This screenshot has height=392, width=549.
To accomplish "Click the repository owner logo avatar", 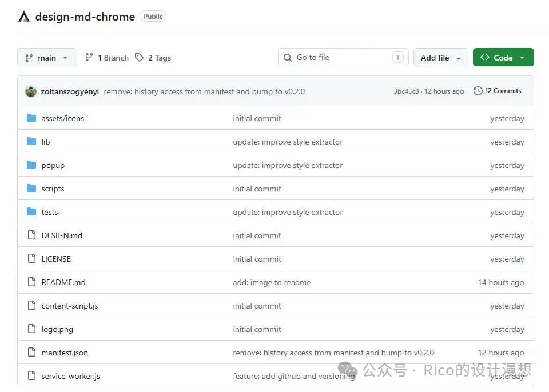I will pyautogui.click(x=24, y=17).
